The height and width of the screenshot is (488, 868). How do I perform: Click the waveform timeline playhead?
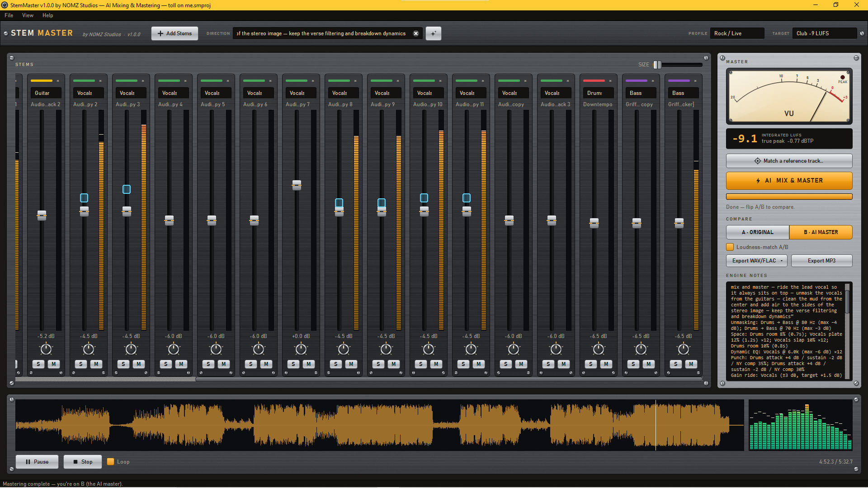point(656,425)
